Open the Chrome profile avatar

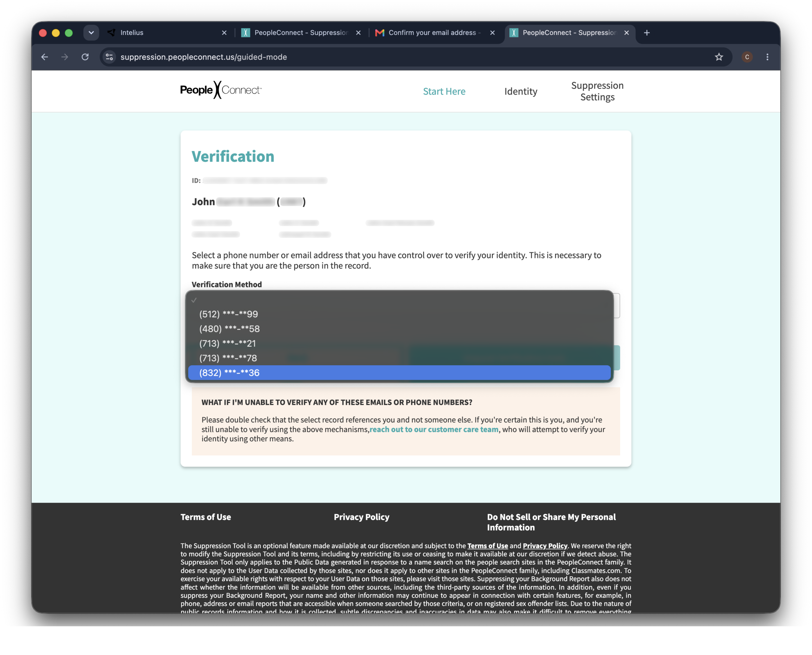[747, 57]
